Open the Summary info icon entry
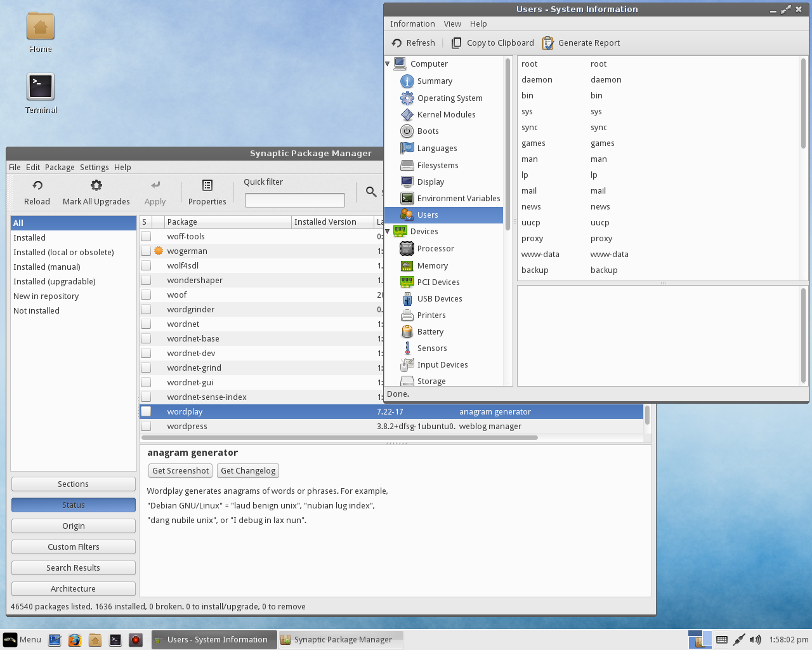 [407, 81]
